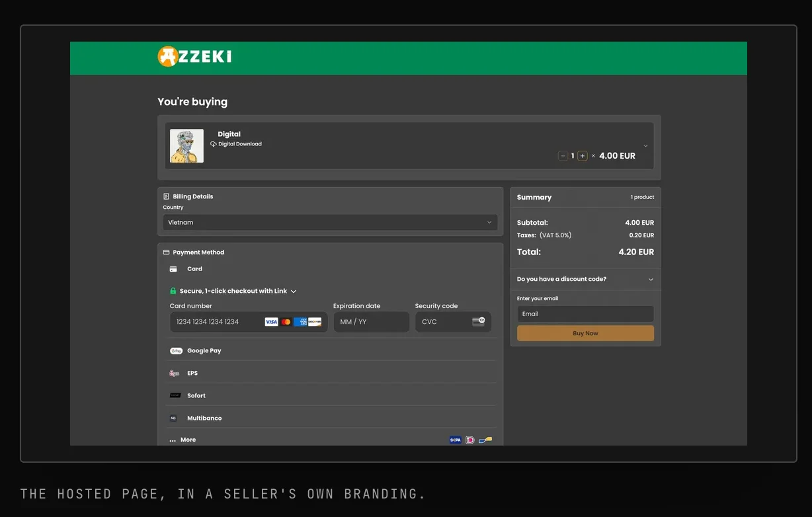Click the 4.00 EUR product unit price
The image size is (812, 517).
point(617,156)
